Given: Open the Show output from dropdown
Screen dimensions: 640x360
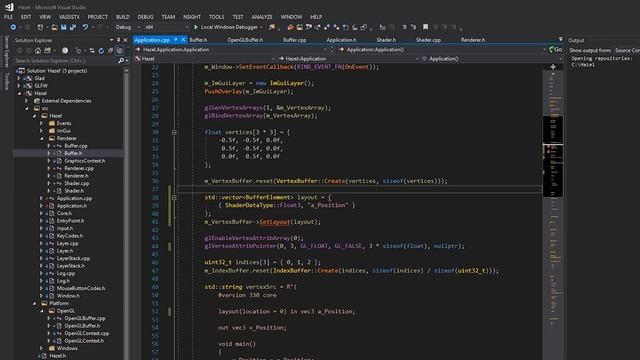Looking at the screenshot, I should click(x=627, y=50).
